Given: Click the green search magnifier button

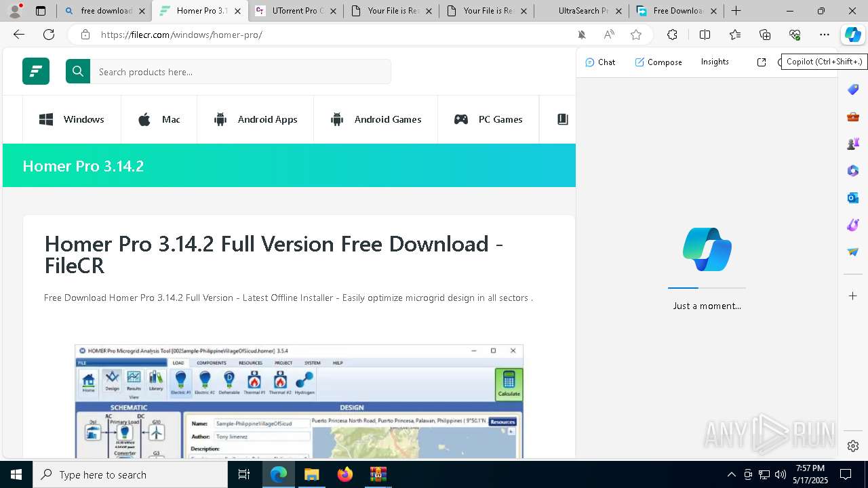Looking at the screenshot, I should pyautogui.click(x=78, y=71).
